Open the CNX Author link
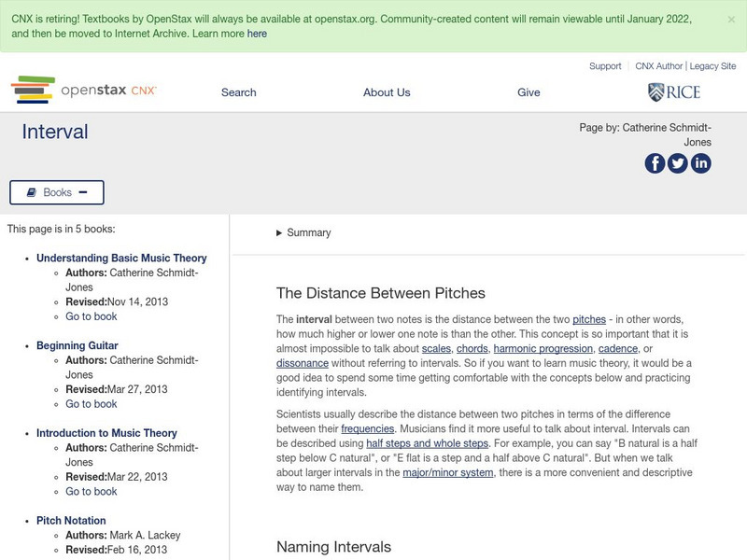 (659, 66)
